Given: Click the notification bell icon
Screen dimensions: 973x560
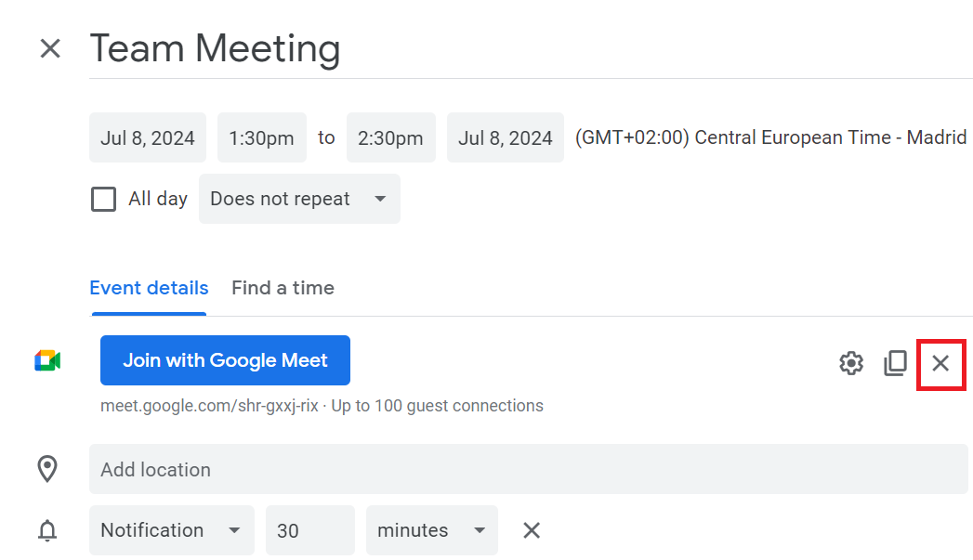Looking at the screenshot, I should coord(47,530).
